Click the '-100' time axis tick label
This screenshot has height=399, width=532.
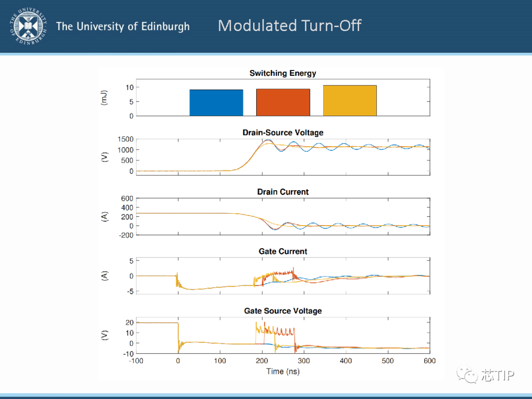click(136, 361)
